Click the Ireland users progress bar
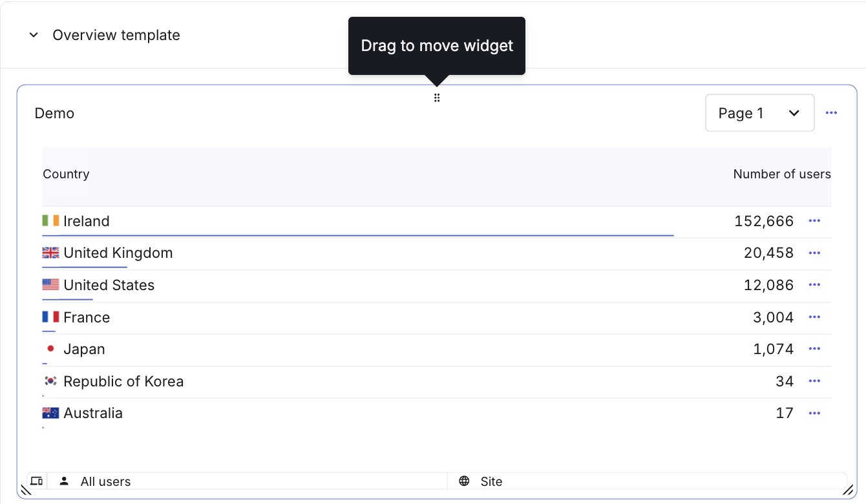The image size is (866, 504). coord(358,236)
